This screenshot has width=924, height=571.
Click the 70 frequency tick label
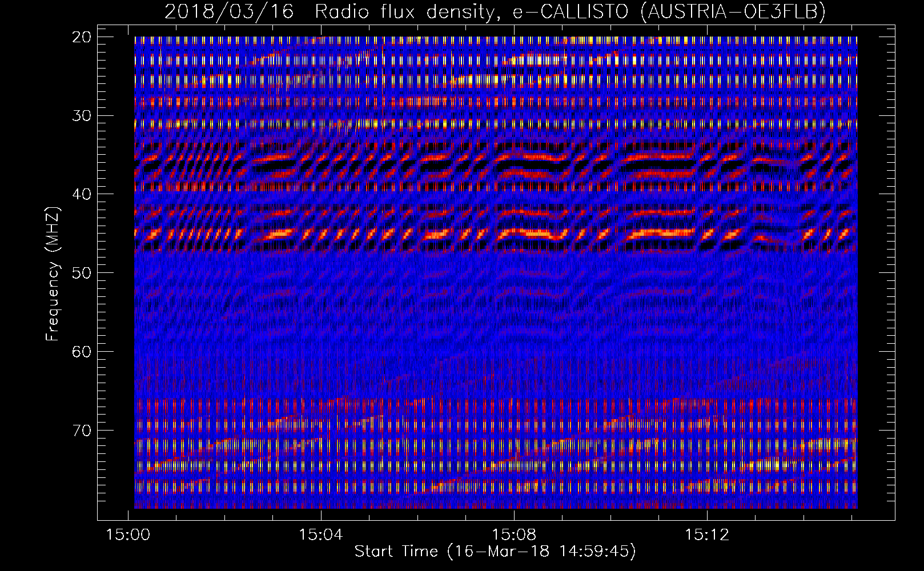click(82, 430)
